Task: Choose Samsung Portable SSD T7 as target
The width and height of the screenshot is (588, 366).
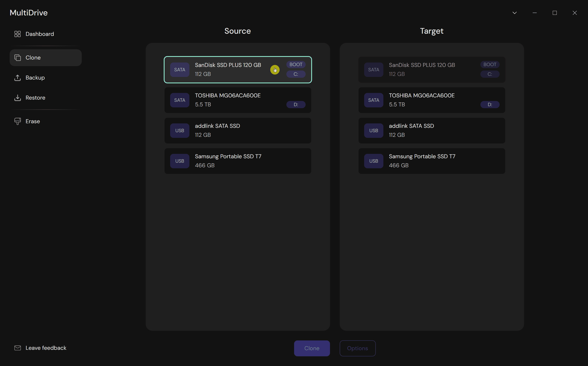Action: 431,161
